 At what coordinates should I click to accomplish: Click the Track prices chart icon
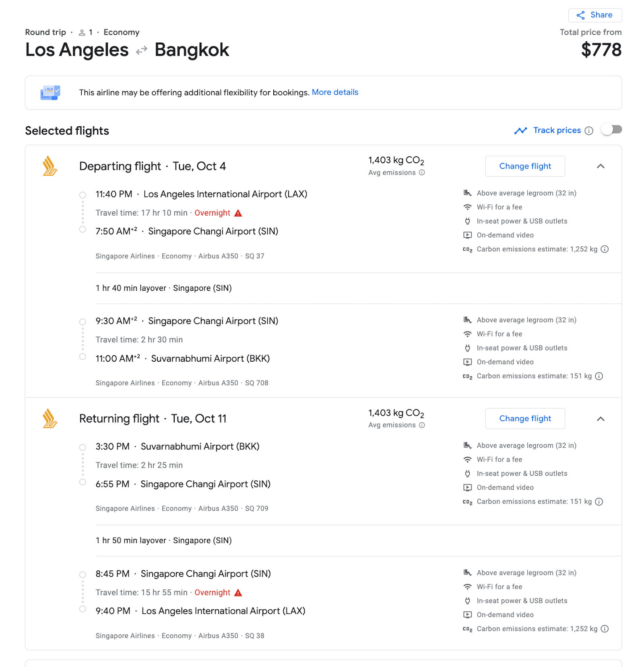[520, 130]
